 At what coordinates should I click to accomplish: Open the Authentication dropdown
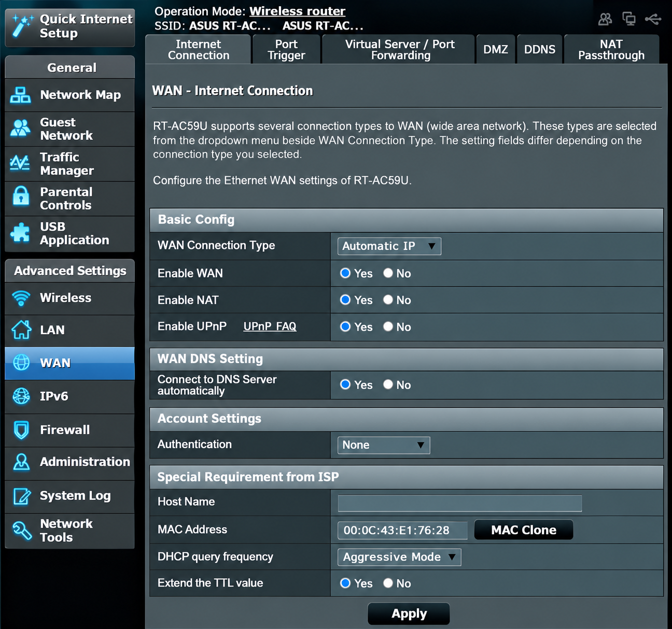point(384,445)
